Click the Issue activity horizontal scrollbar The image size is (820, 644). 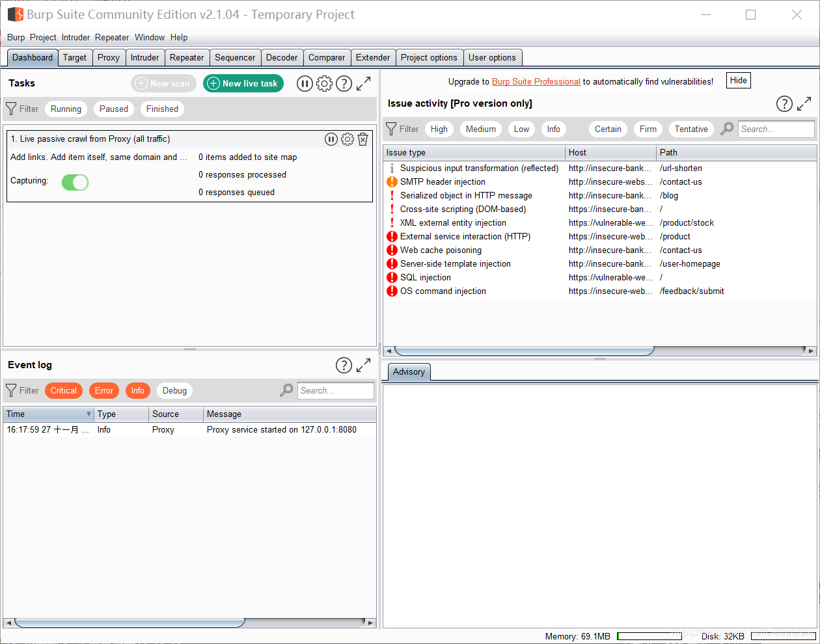[525, 351]
